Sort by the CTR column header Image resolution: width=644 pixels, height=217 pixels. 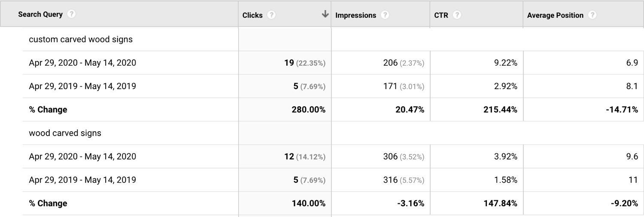click(441, 15)
